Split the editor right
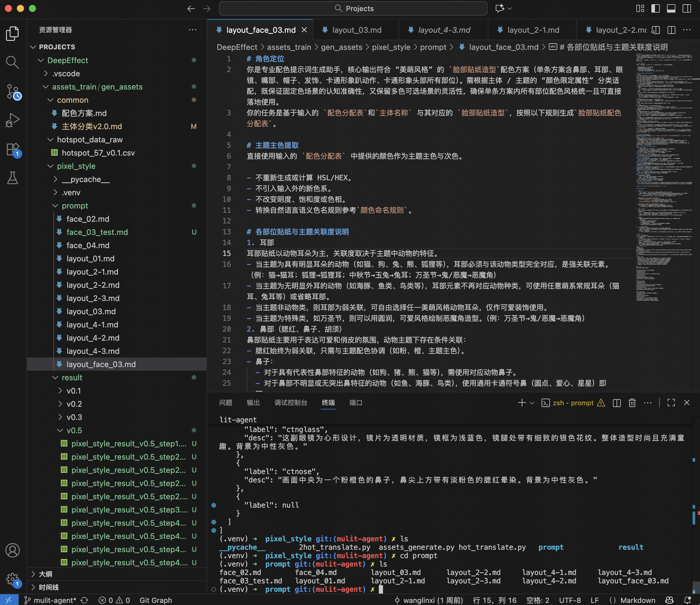Viewport: 700px width, 605px height. coord(671,30)
